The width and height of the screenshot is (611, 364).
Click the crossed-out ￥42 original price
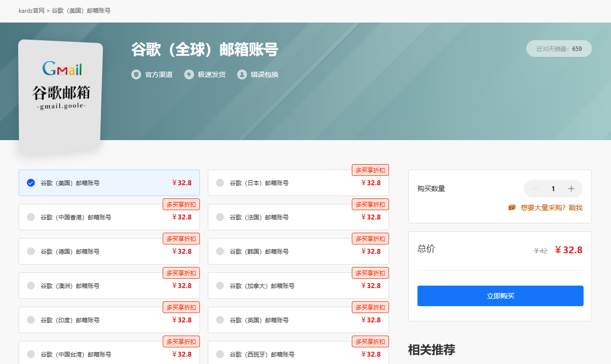pos(540,251)
